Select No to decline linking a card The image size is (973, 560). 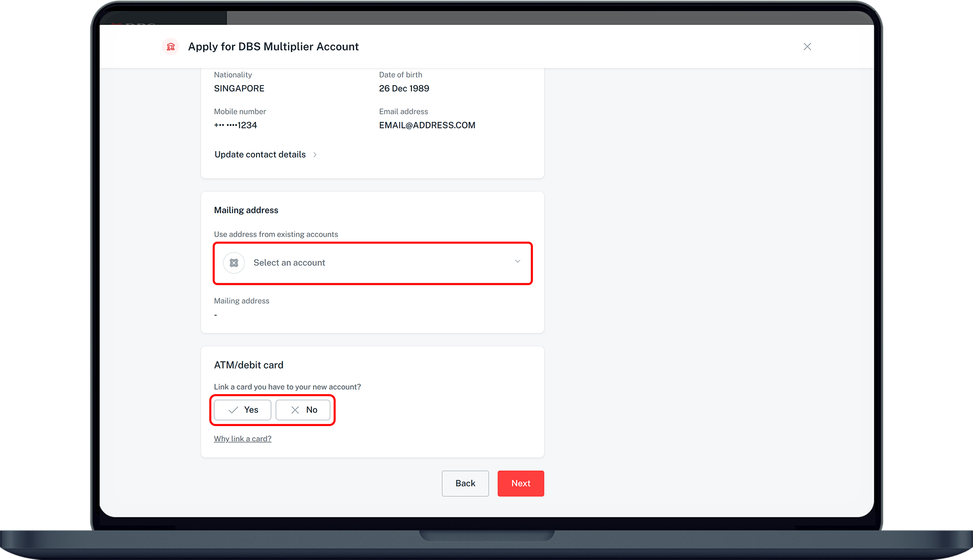tap(303, 410)
